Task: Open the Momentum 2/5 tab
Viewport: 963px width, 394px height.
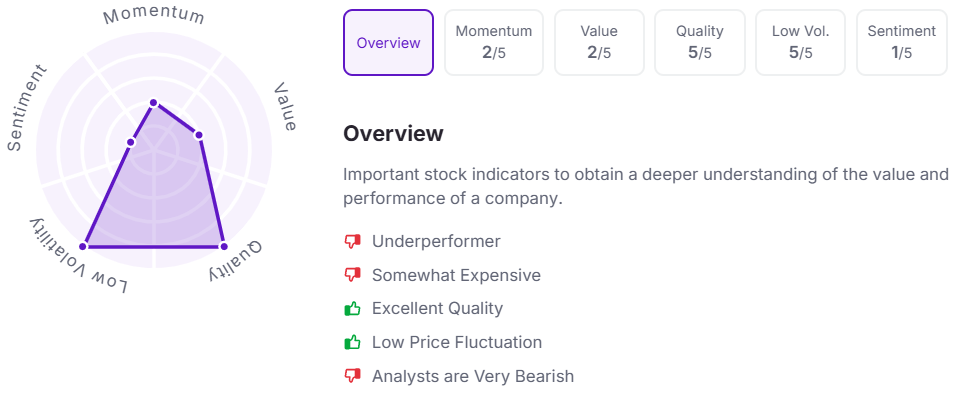Action: pyautogui.click(x=494, y=42)
